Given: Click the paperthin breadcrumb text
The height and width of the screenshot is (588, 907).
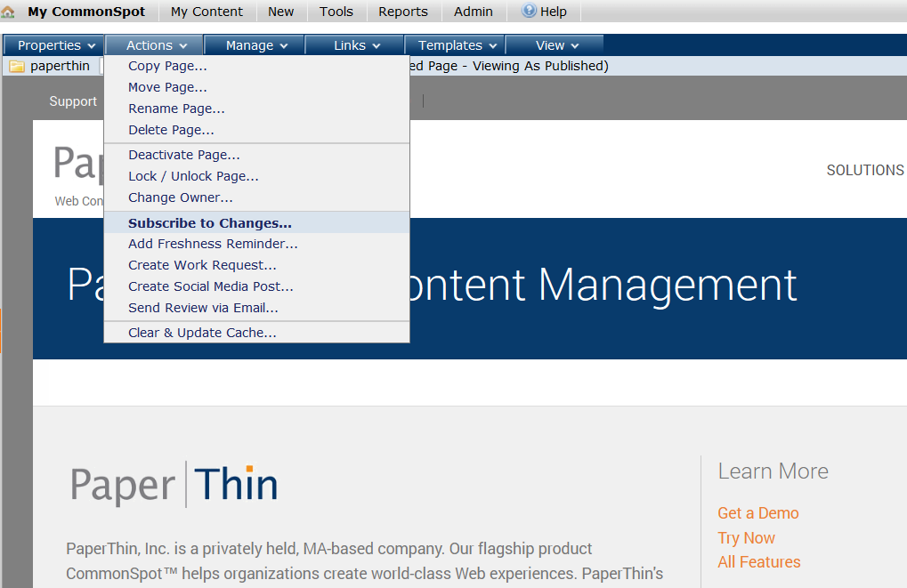Looking at the screenshot, I should pos(60,66).
